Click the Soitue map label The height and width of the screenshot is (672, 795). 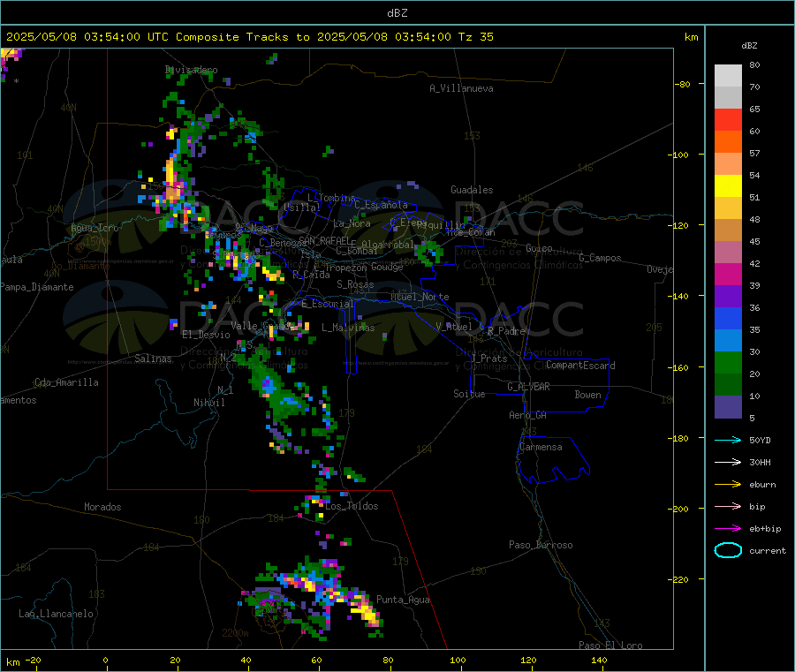[469, 394]
